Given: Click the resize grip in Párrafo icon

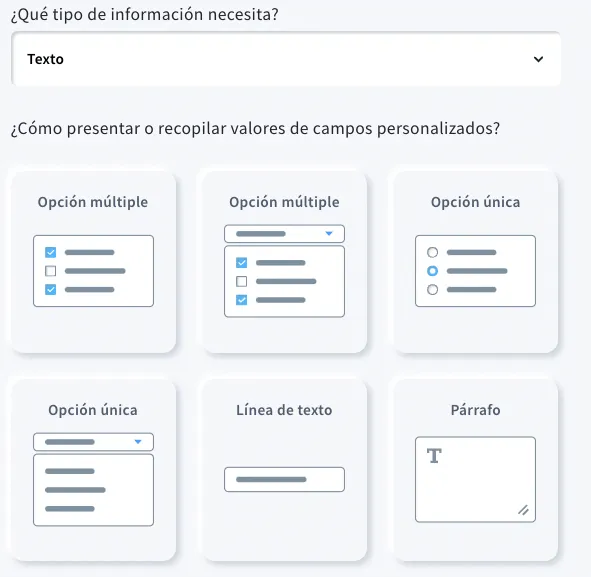Looking at the screenshot, I should click(523, 510).
